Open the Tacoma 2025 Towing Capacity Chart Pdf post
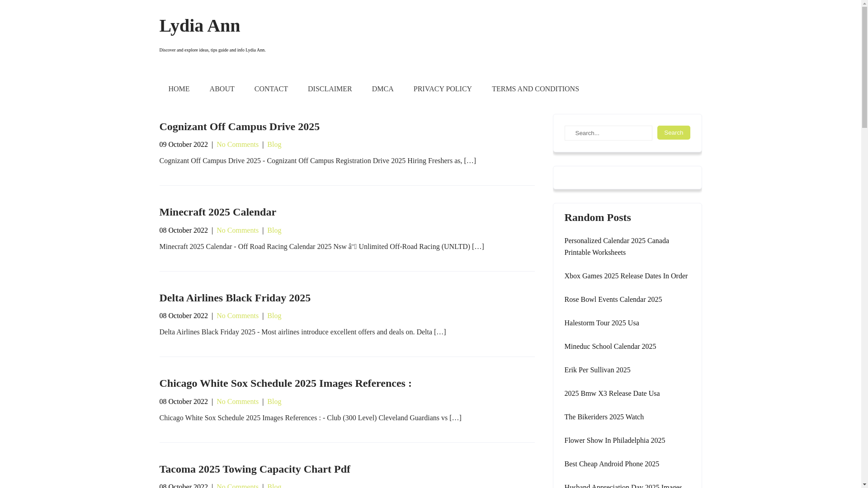The height and width of the screenshot is (488, 868). tap(255, 469)
